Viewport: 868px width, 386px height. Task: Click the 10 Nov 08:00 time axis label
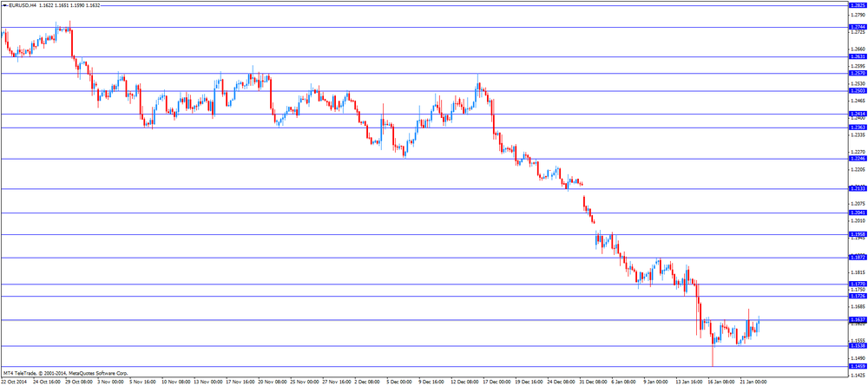(x=175, y=382)
